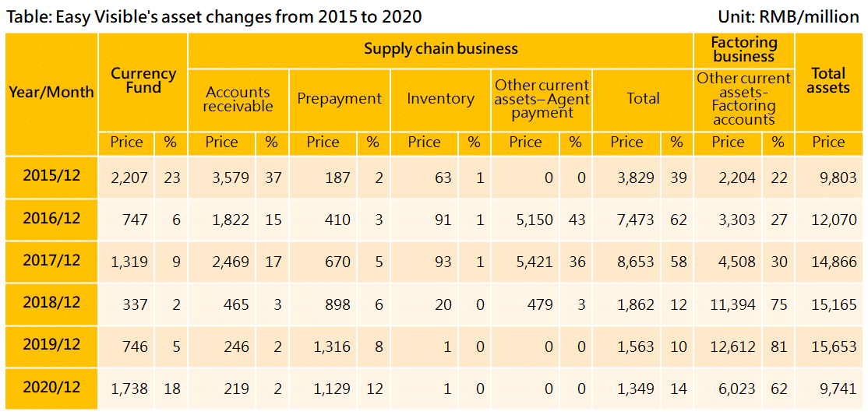868x415 pixels.
Task: Click the '2016/12' row label
Action: (x=51, y=218)
